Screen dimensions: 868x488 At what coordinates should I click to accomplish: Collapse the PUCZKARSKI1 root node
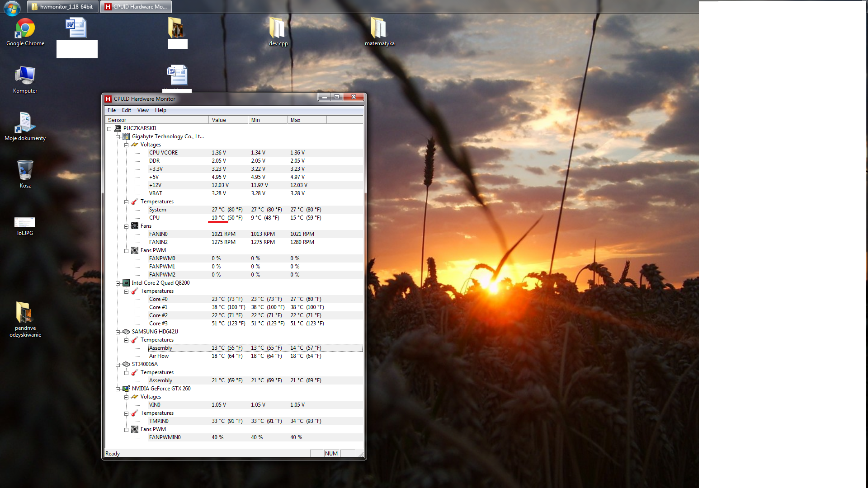click(x=109, y=129)
